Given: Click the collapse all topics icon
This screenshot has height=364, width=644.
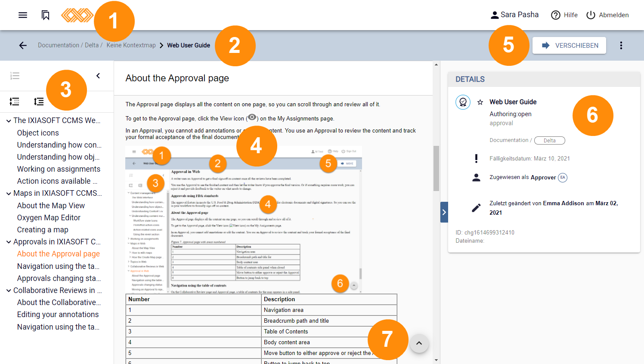Looking at the screenshot, I should tap(15, 102).
